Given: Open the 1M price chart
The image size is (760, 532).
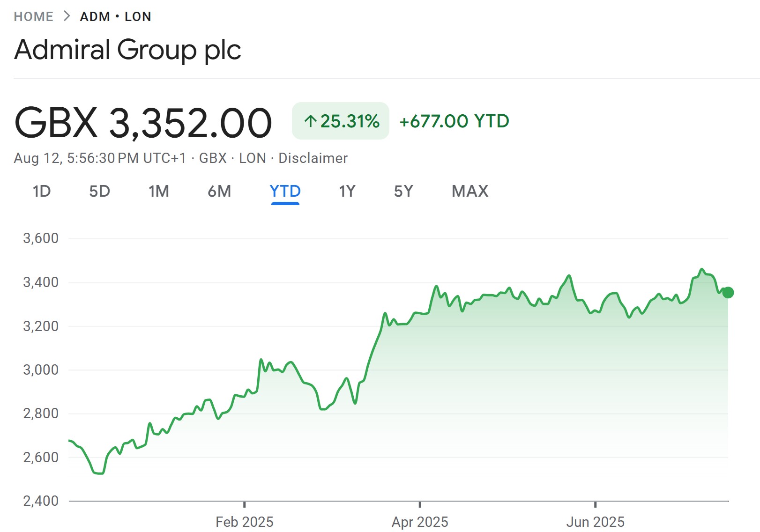Looking at the screenshot, I should pyautogui.click(x=159, y=191).
